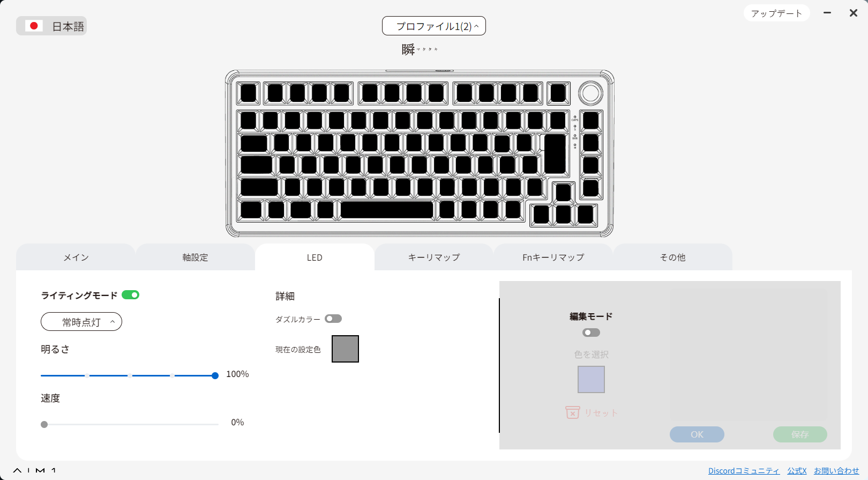The image size is (868, 480).
Task: Click the アップデート button
Action: point(776,13)
